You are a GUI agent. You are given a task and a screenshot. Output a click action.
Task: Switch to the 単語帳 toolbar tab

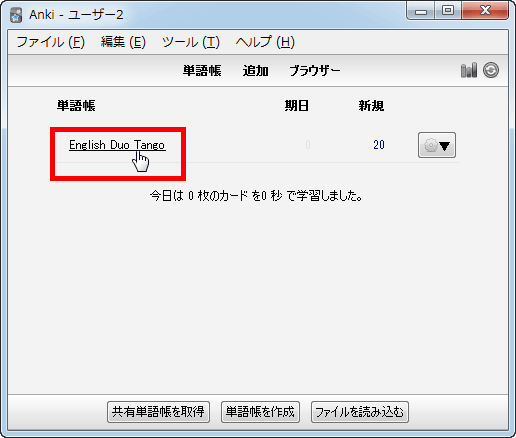coord(202,71)
